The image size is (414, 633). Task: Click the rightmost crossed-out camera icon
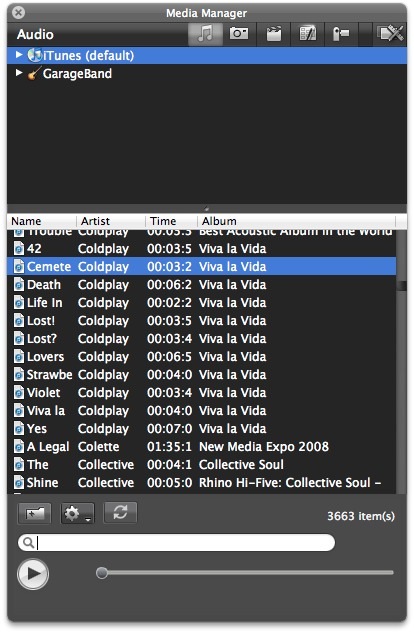390,34
